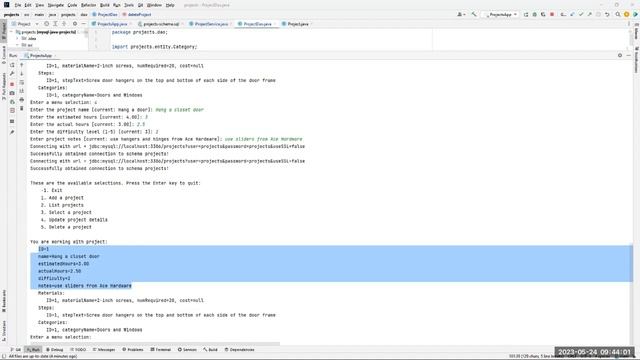Hide the Run tool window

click(x=629, y=56)
